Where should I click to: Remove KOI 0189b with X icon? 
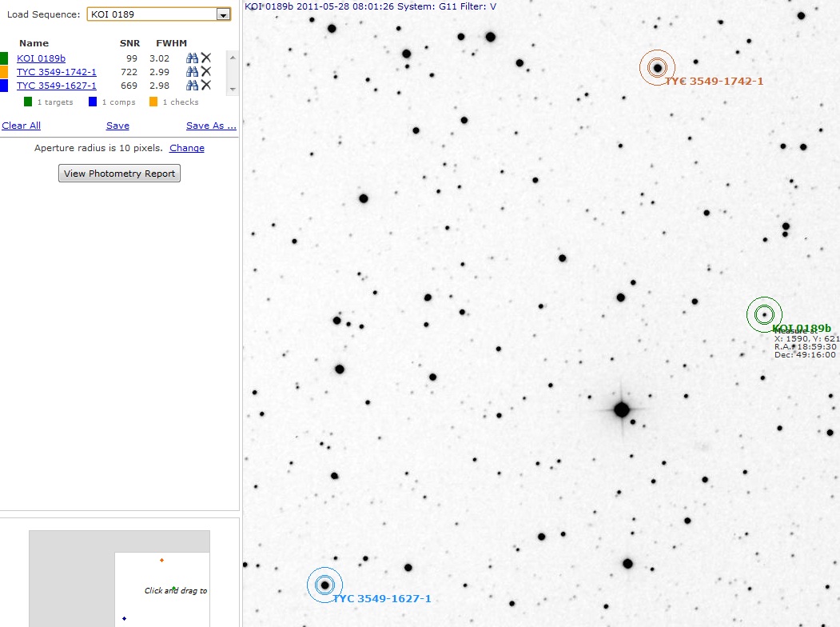206,58
